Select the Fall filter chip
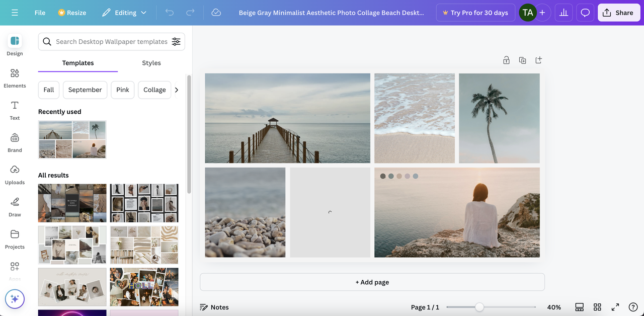 pyautogui.click(x=49, y=90)
